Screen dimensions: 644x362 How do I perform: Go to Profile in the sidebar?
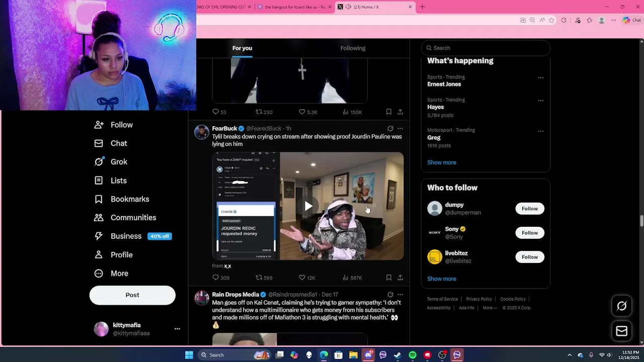click(x=114, y=255)
